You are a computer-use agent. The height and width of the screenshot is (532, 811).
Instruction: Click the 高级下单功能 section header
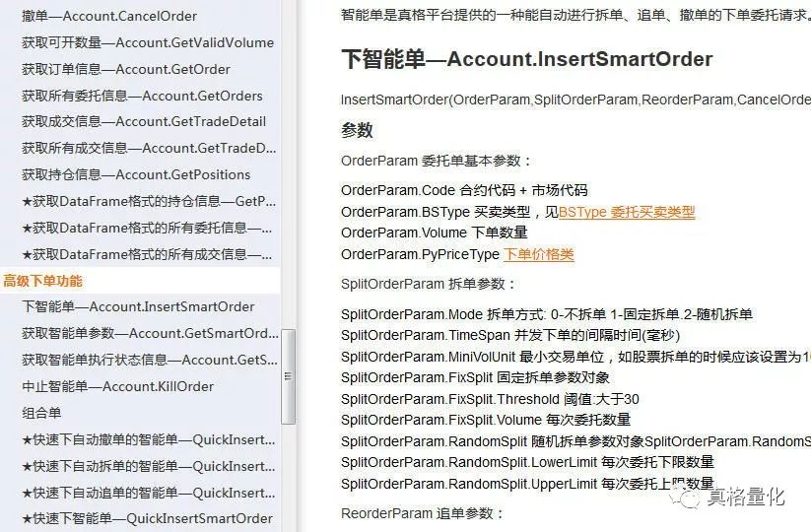point(43,281)
